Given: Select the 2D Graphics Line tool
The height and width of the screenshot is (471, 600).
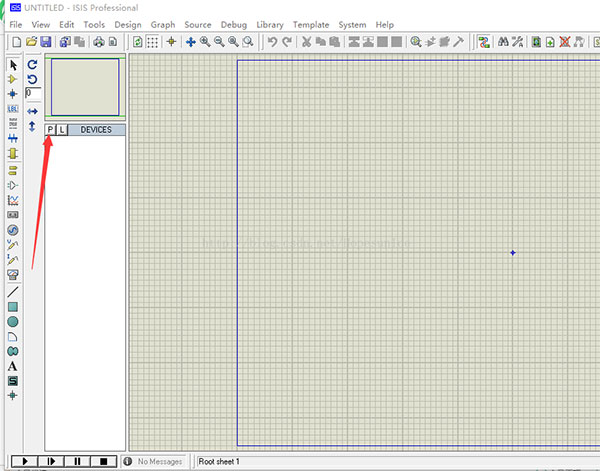Looking at the screenshot, I should 13,292.
